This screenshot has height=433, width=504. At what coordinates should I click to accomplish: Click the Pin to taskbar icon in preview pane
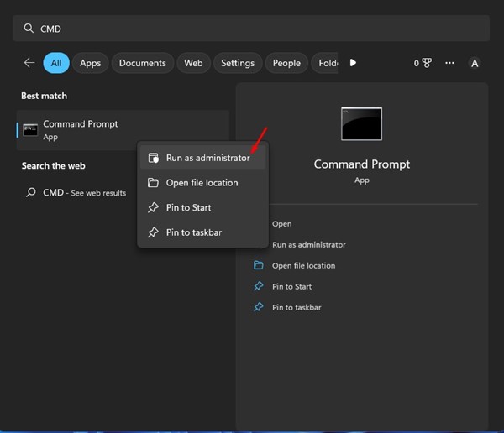click(259, 307)
